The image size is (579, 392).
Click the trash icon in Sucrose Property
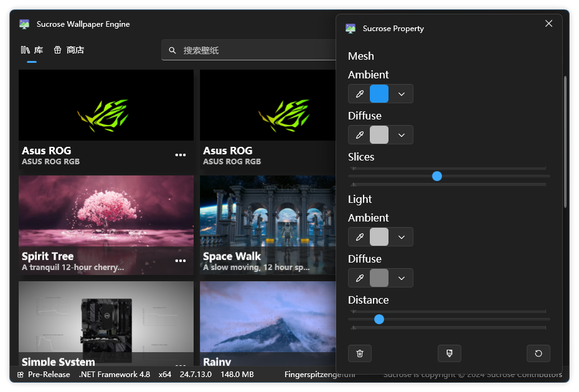pos(360,353)
